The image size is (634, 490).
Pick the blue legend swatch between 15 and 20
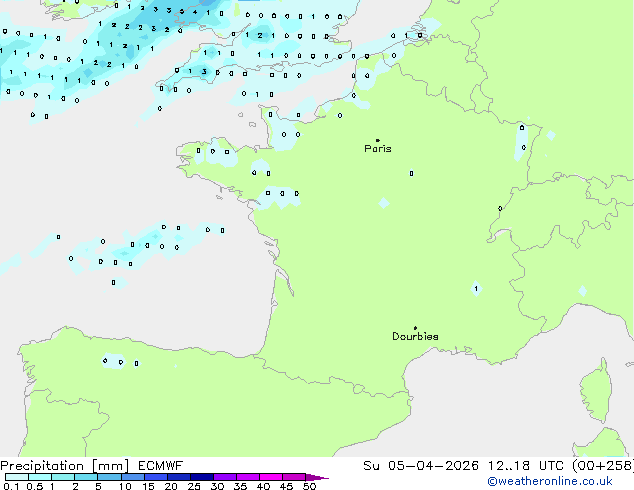click(x=156, y=477)
